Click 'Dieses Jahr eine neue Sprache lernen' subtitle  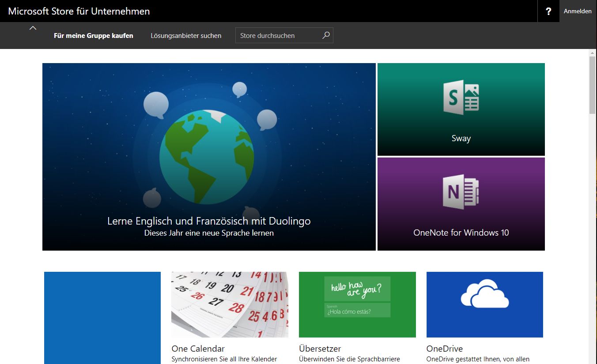209,233
